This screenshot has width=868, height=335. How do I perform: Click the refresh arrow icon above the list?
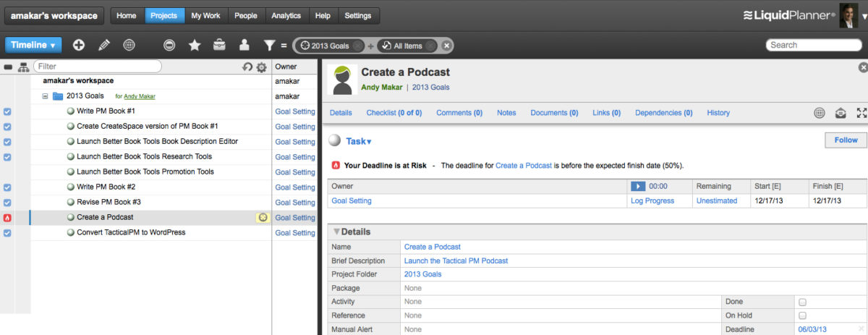pos(247,67)
